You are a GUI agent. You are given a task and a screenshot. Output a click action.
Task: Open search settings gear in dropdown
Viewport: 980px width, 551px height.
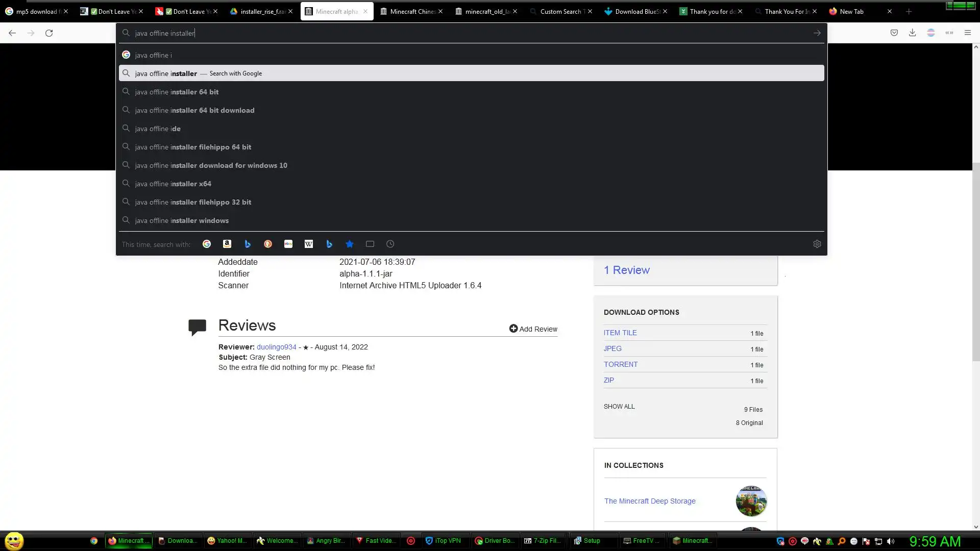click(817, 244)
